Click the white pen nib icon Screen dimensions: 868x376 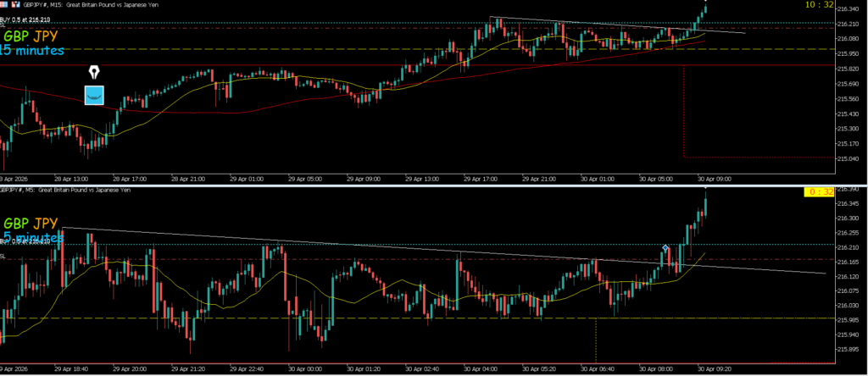[x=94, y=71]
